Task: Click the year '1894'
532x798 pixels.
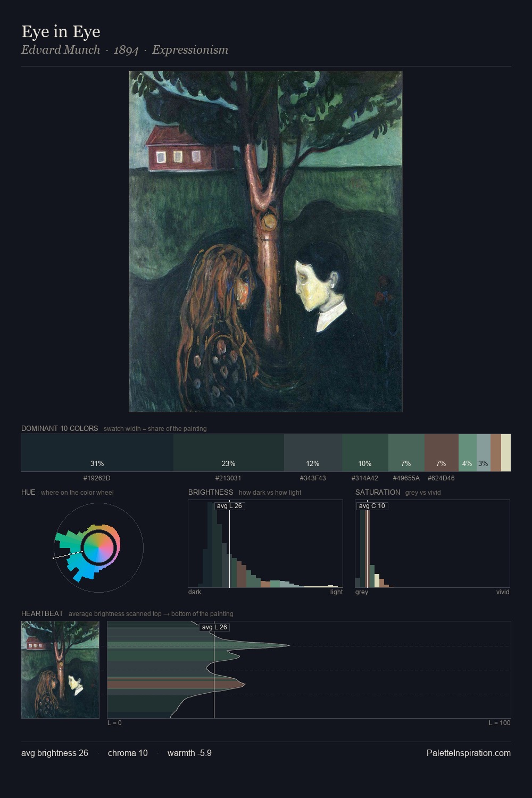Action: [126, 50]
